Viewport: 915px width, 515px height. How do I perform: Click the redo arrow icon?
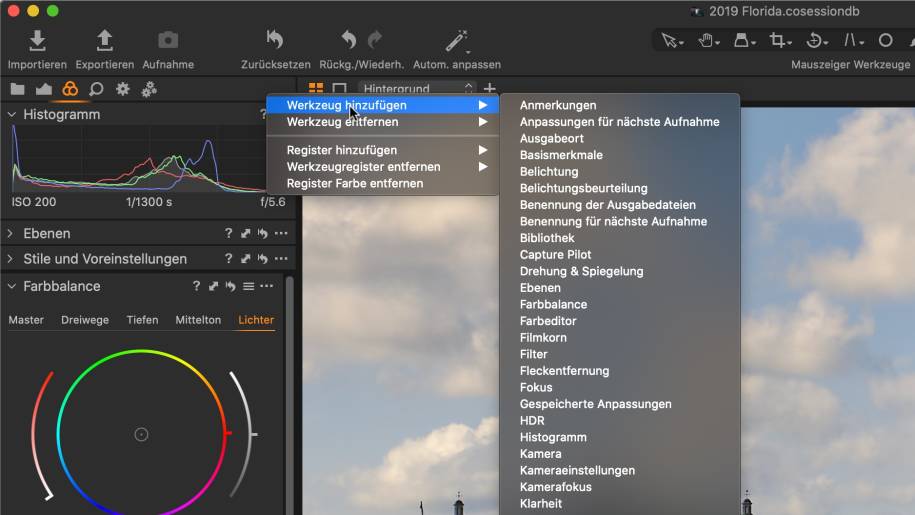[375, 40]
